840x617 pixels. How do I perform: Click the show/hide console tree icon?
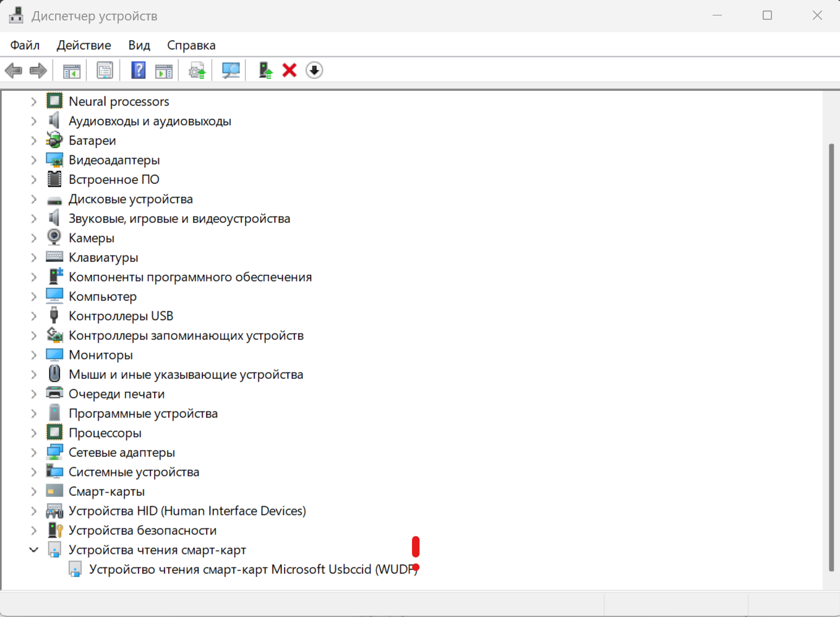click(72, 71)
